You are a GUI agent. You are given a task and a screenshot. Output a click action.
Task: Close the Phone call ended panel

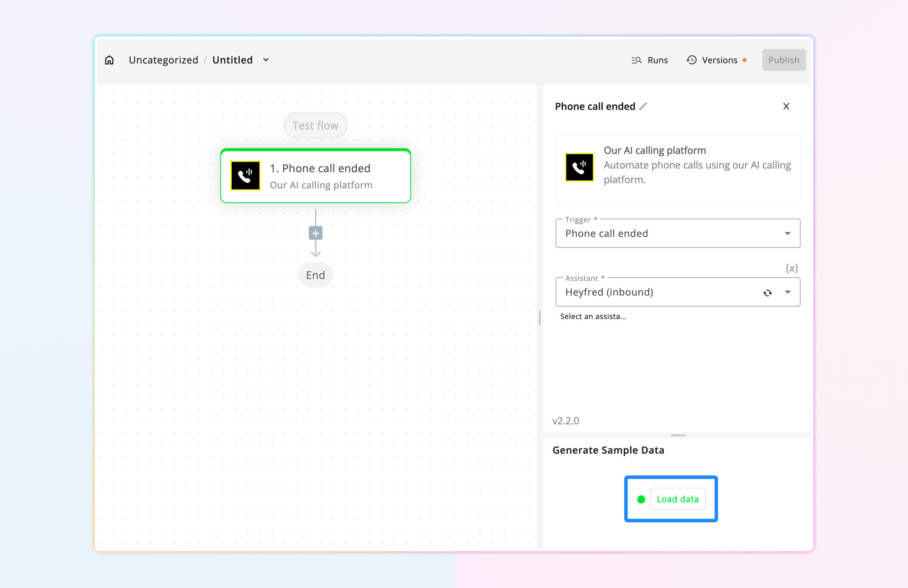(786, 106)
